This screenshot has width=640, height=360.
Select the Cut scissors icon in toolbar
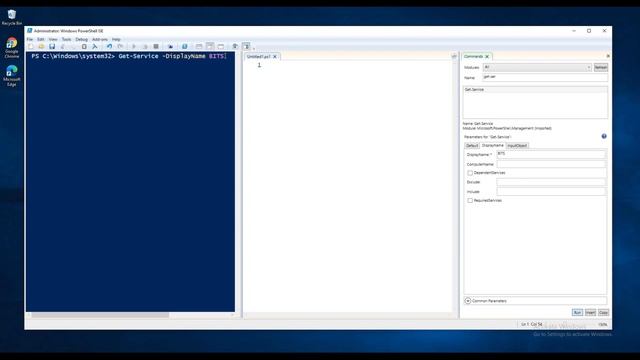(62, 47)
